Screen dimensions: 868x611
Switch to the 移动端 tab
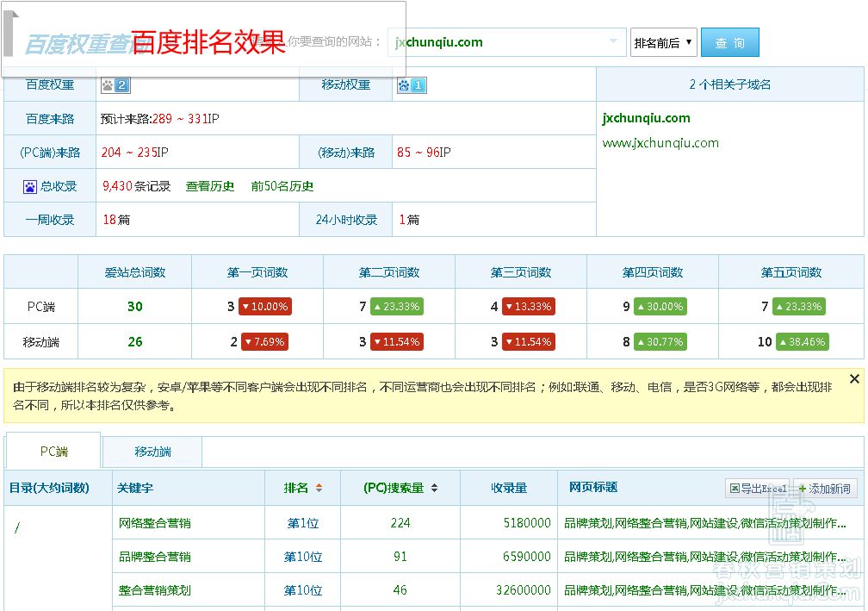[x=152, y=452]
